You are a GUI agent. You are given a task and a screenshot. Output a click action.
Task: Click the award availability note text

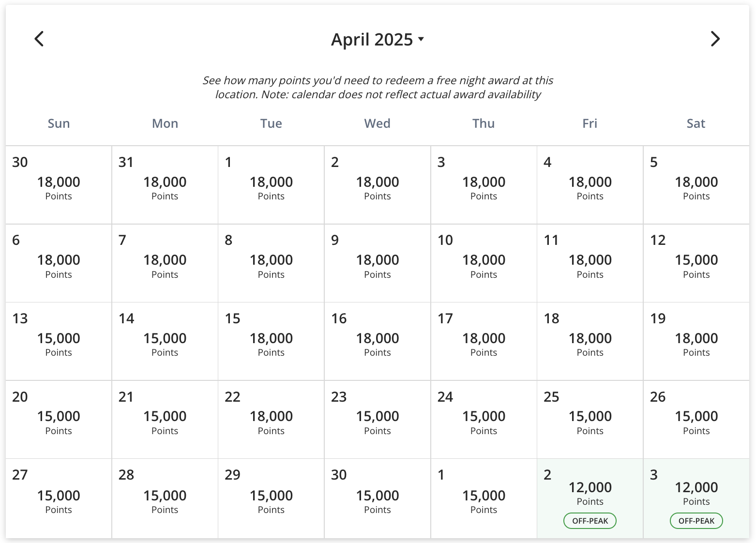pos(378,87)
